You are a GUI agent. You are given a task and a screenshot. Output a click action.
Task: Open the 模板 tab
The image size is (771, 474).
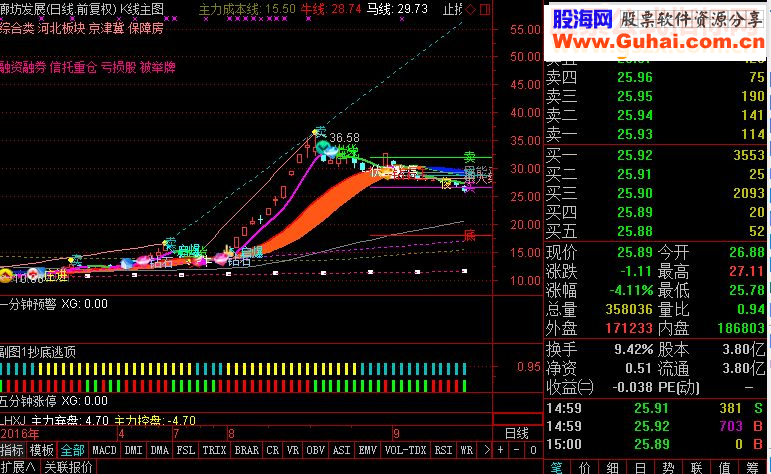coord(41,450)
